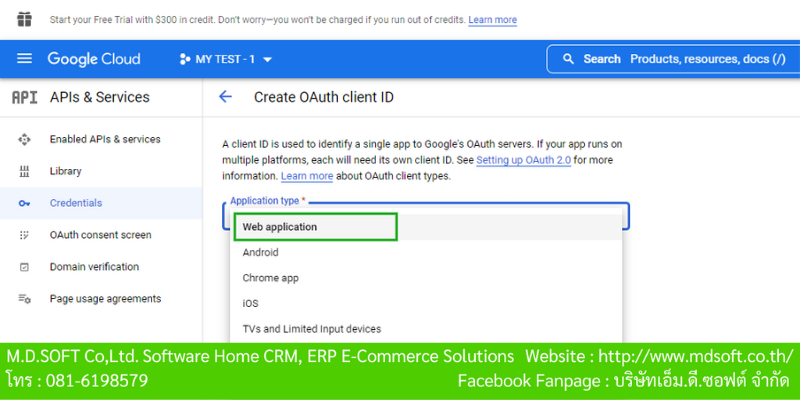This screenshot has height=400, width=800.
Task: Click the Enabled APIs & services icon
Action: tap(24, 139)
